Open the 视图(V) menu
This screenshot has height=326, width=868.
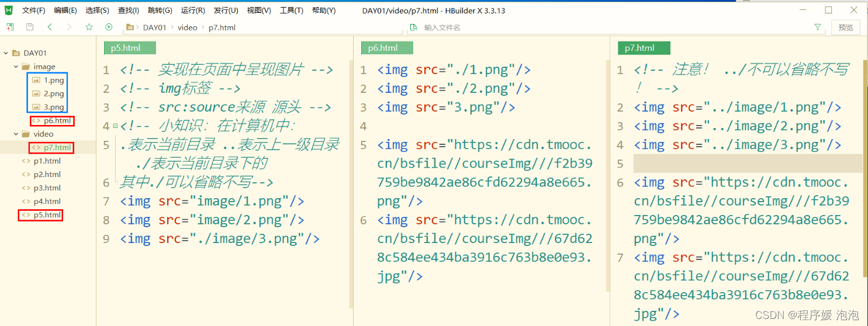(258, 11)
